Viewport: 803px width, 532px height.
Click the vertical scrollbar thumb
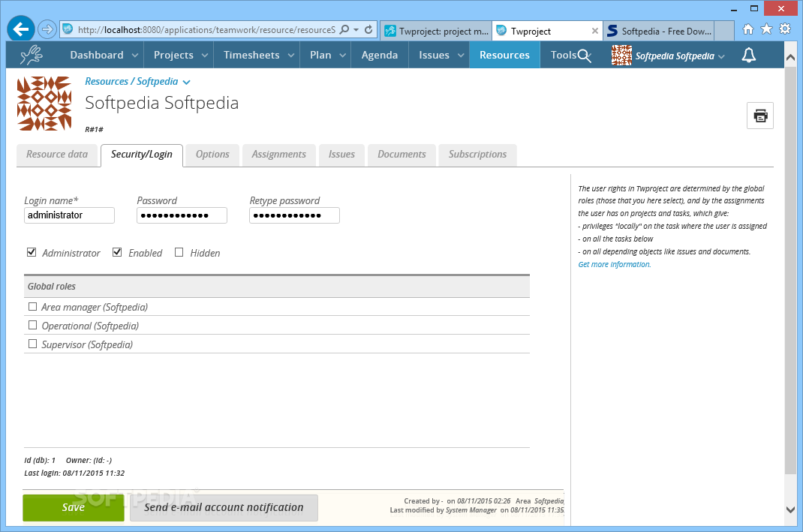pos(790,270)
